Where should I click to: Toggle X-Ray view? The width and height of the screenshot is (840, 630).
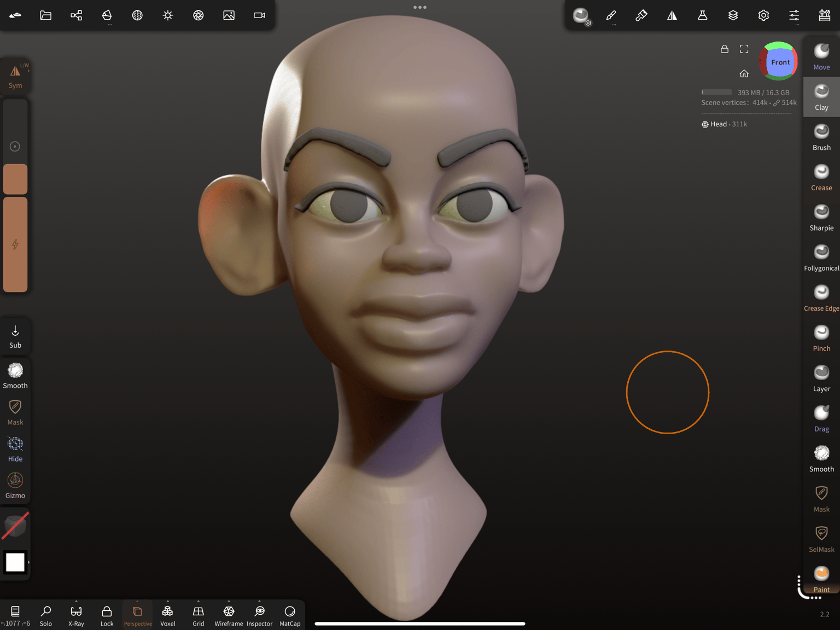point(76,615)
